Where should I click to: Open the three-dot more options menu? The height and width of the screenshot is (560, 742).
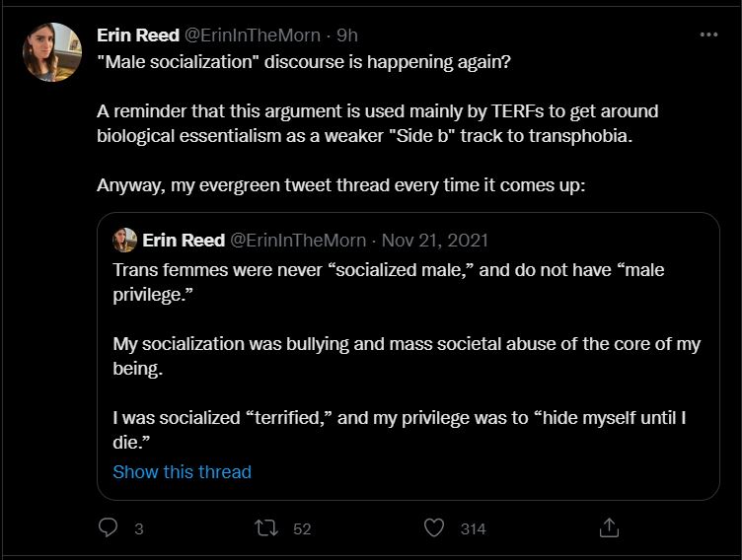tap(708, 35)
